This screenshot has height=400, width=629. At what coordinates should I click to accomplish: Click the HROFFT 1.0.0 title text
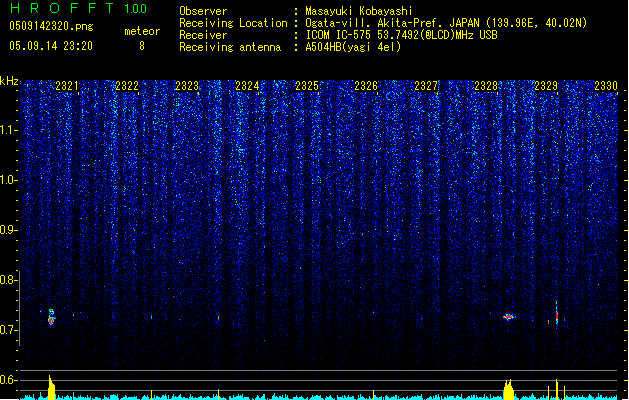pos(78,8)
